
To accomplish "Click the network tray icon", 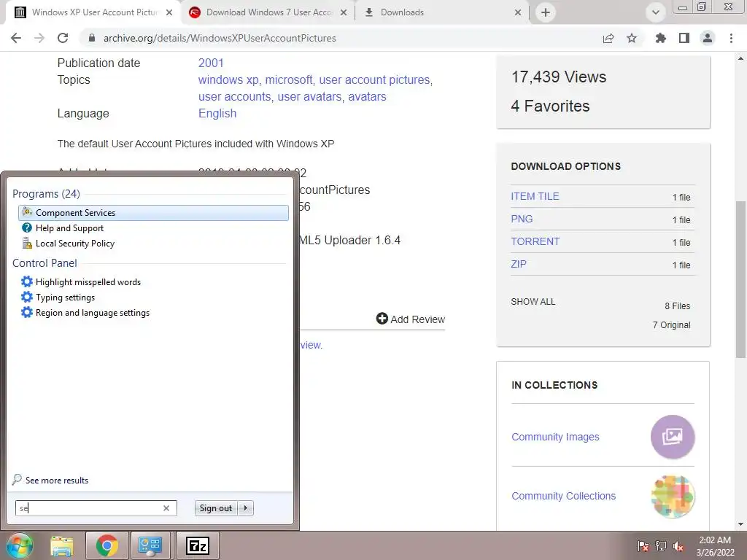I will (x=661, y=546).
